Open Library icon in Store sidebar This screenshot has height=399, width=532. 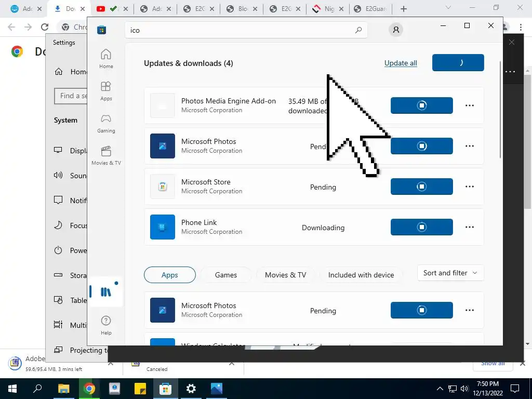pyautogui.click(x=105, y=292)
